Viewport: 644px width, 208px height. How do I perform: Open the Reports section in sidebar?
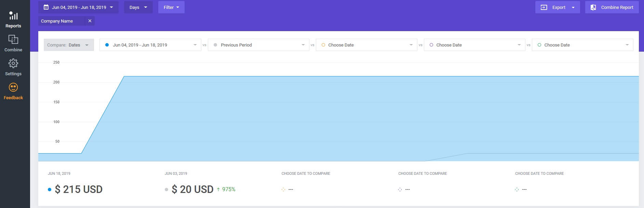tap(13, 20)
